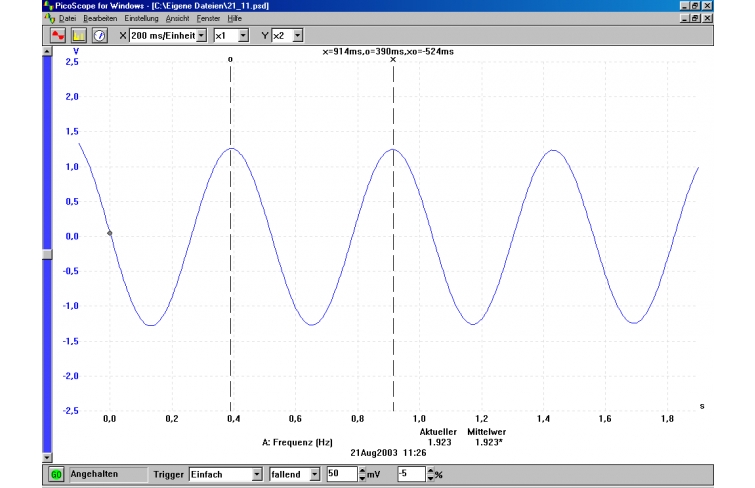Open the Einstellung menu
755x488 pixels.
click(141, 18)
